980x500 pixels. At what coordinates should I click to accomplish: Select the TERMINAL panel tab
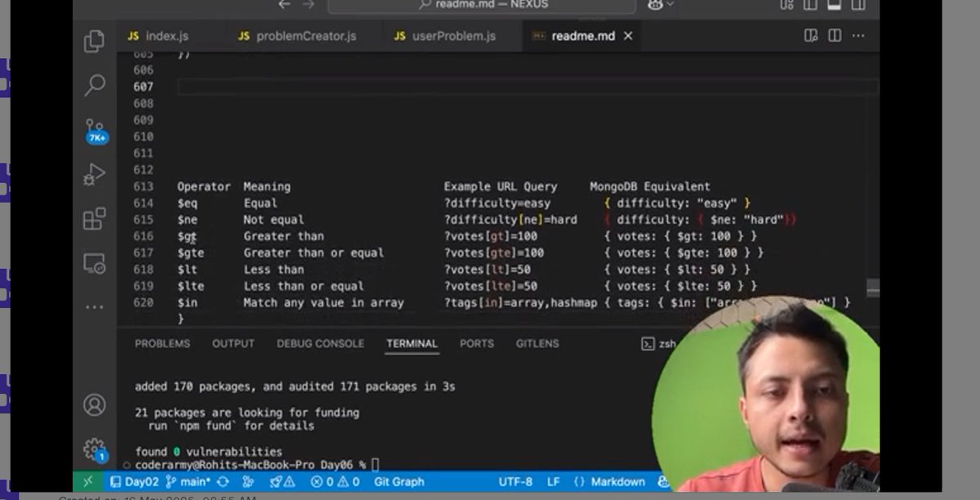point(412,344)
